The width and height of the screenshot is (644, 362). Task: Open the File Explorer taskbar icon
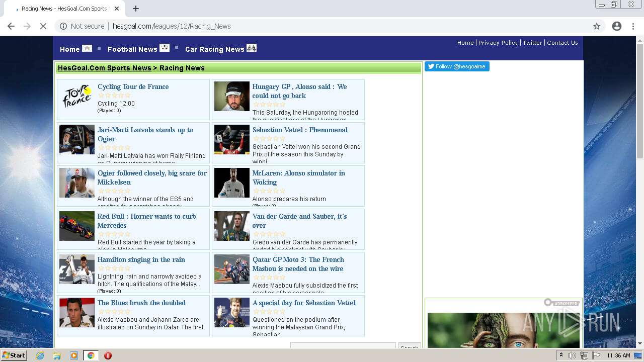click(x=57, y=355)
